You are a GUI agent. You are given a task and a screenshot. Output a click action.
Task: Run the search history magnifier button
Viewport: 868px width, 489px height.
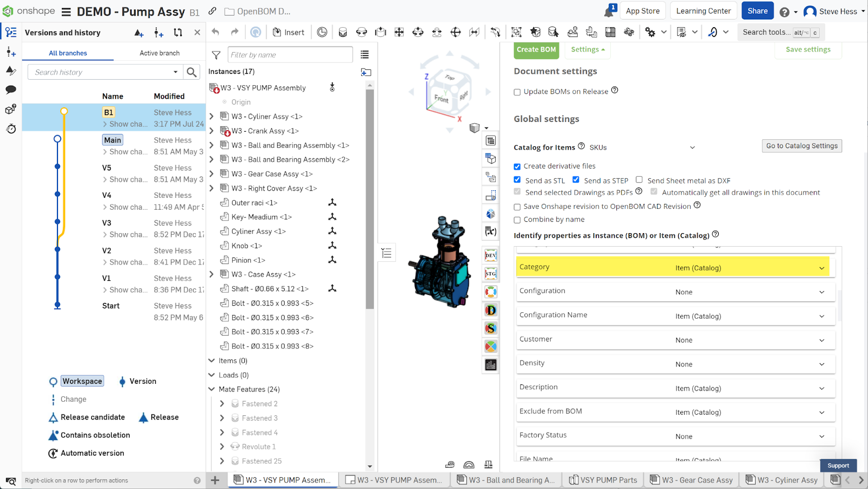point(192,72)
